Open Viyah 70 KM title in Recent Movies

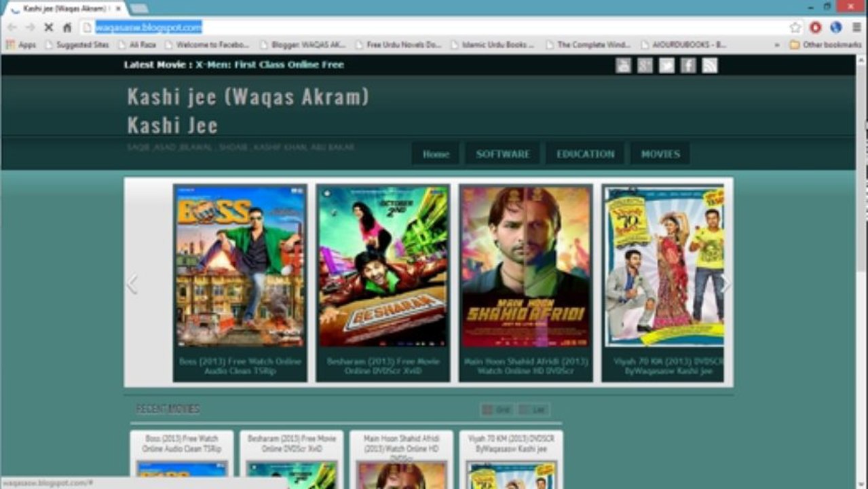[512, 444]
